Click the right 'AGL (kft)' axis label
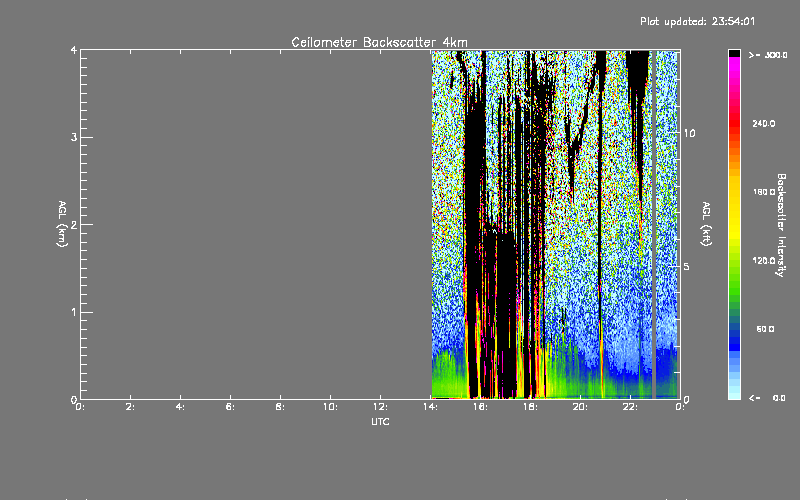This screenshot has width=800, height=500. pos(706,224)
